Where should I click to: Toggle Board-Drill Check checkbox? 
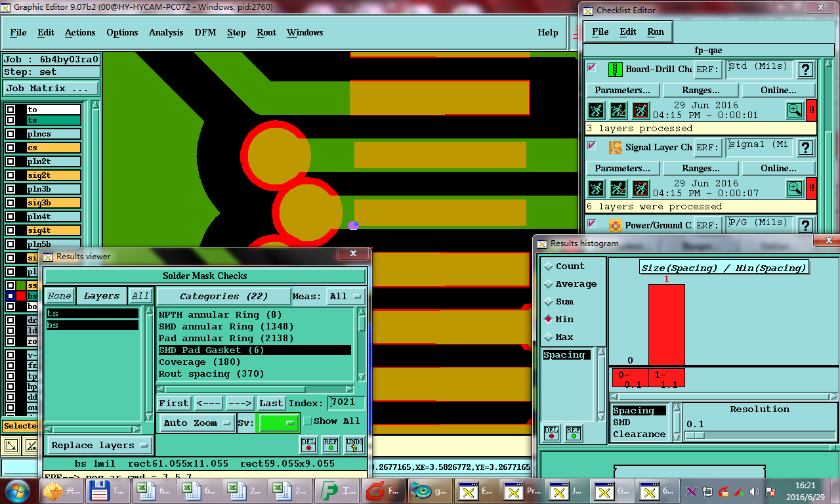click(591, 68)
